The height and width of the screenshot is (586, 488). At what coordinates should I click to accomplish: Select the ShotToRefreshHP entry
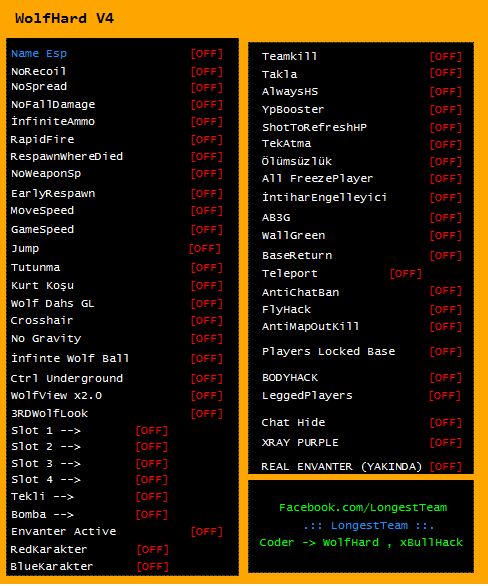pyautogui.click(x=314, y=127)
